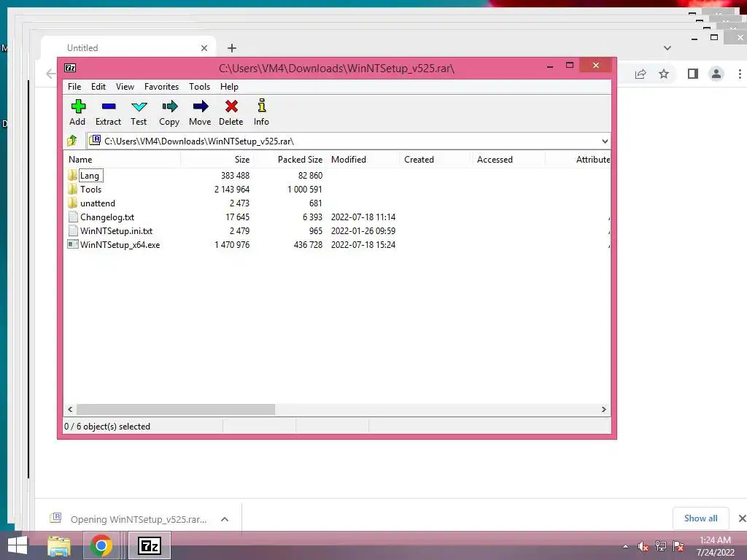Click the muted volume tray icon
747x560 pixels.
[643, 546]
